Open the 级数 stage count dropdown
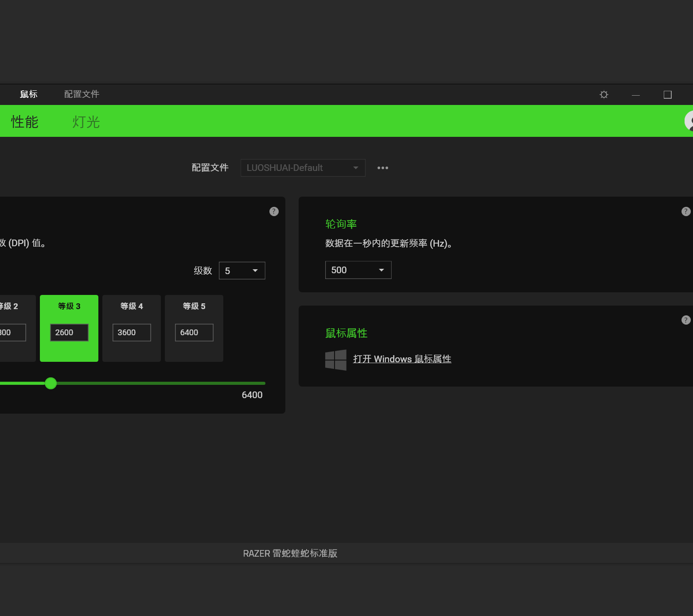 [x=241, y=270]
